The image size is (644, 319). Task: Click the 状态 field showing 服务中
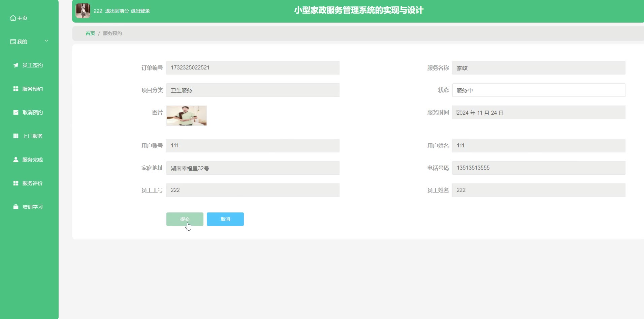pyautogui.click(x=539, y=90)
